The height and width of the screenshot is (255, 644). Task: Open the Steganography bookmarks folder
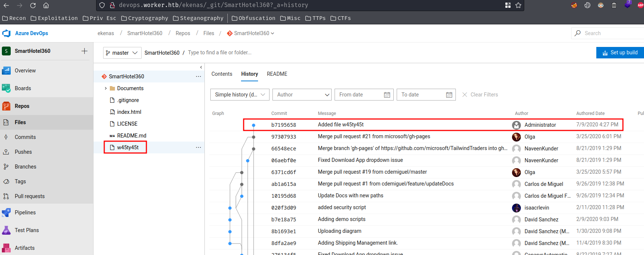coord(198,18)
